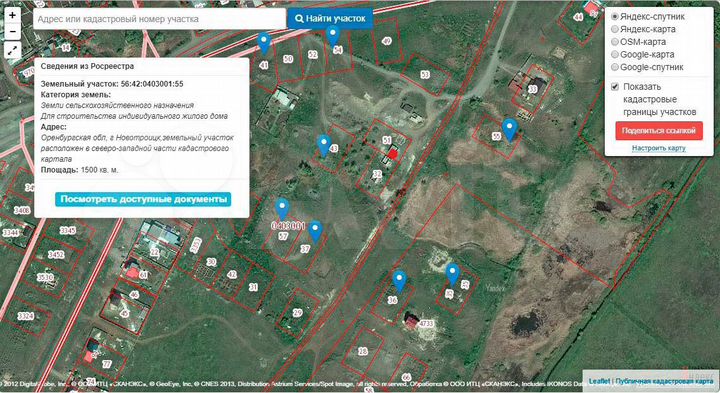Click parcel label 4733 on map
The height and width of the screenshot is (393, 720).
point(426,324)
